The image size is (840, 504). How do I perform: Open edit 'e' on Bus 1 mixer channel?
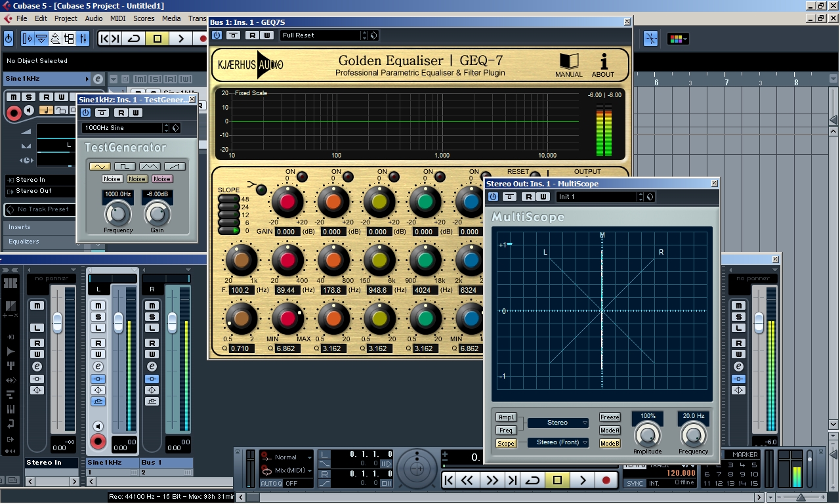[x=152, y=366]
